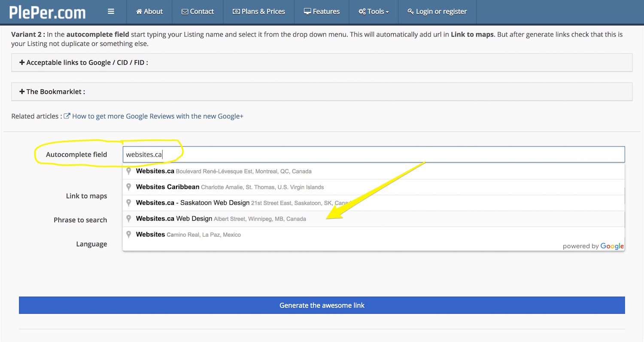The height and width of the screenshot is (342, 644).
Task: Click the Link to maps label
Action: pyautogui.click(x=86, y=196)
